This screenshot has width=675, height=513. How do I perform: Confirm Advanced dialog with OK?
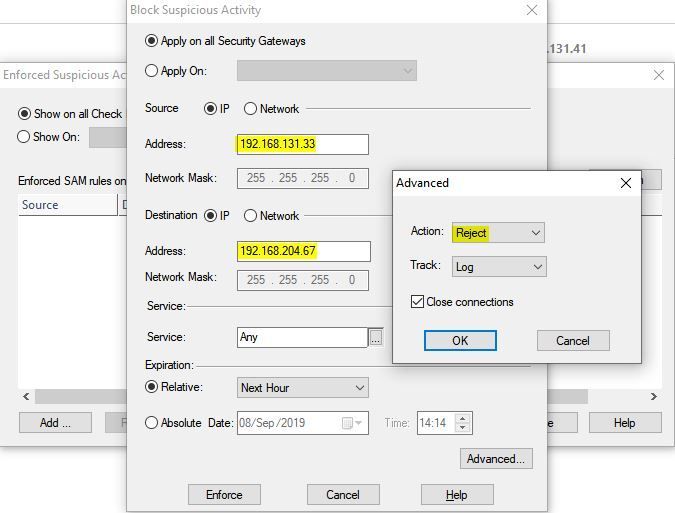(x=460, y=340)
